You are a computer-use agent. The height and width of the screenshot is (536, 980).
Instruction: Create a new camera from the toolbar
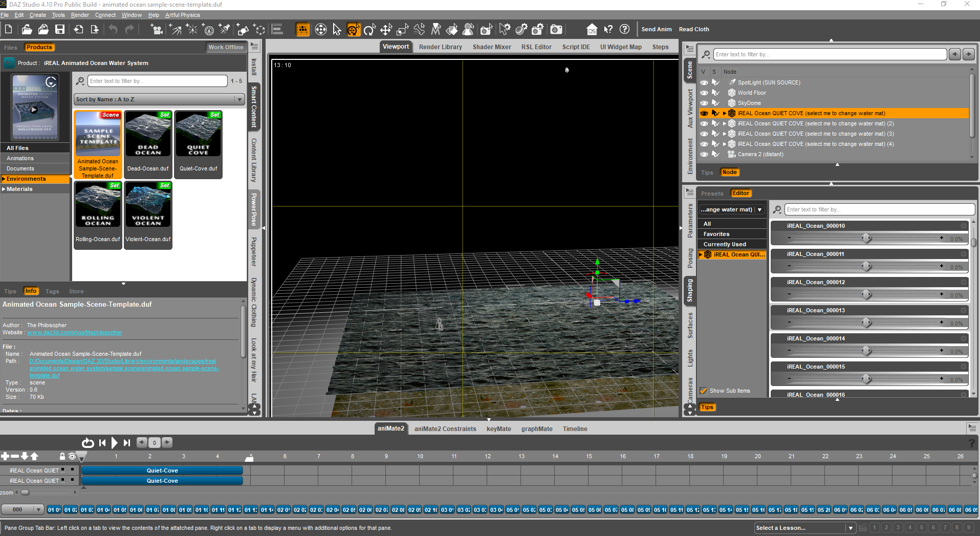[x=157, y=29]
